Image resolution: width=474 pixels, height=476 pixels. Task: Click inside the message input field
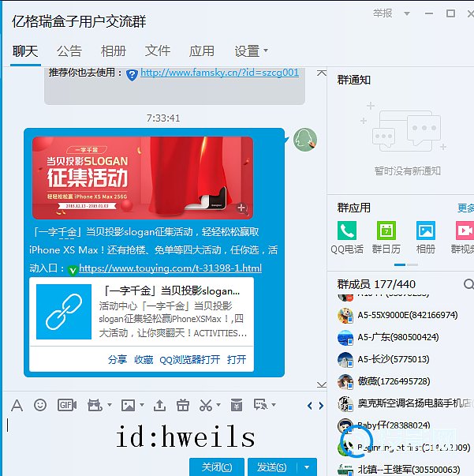[164, 436]
